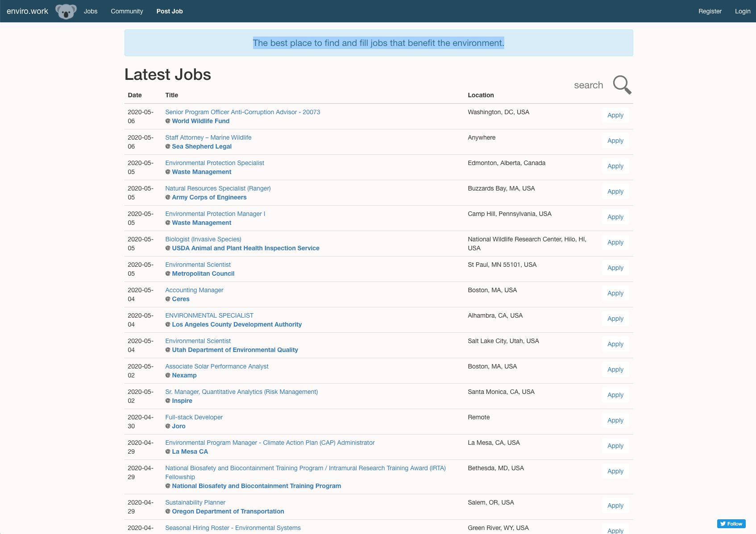Open Natural Resources Specialist (Ranger) job
Viewport: 756px width, 534px height.
[x=218, y=188]
